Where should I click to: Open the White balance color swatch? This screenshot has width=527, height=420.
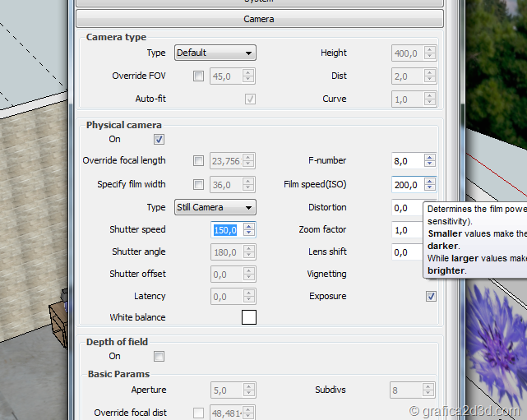(x=248, y=317)
